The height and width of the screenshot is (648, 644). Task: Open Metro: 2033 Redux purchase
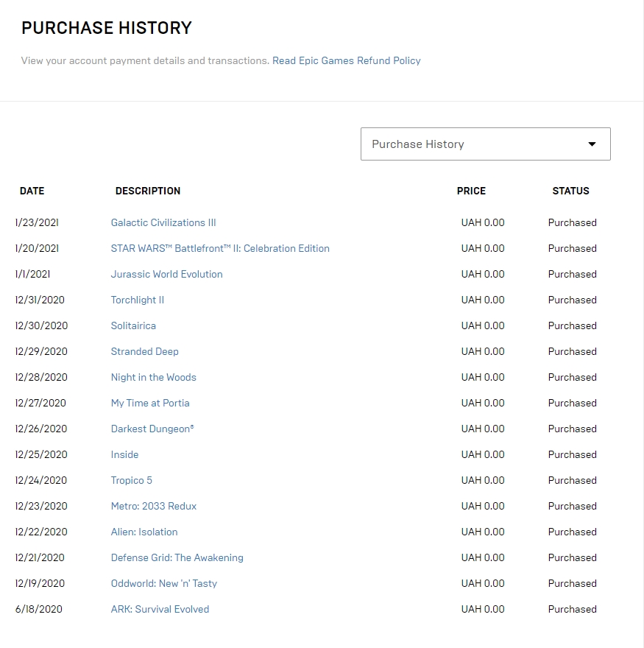(x=154, y=507)
